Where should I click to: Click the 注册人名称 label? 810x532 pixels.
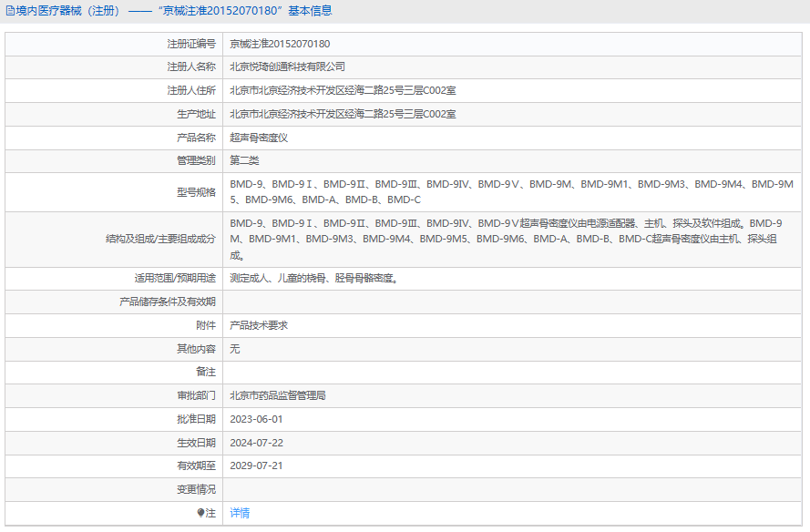(191, 66)
